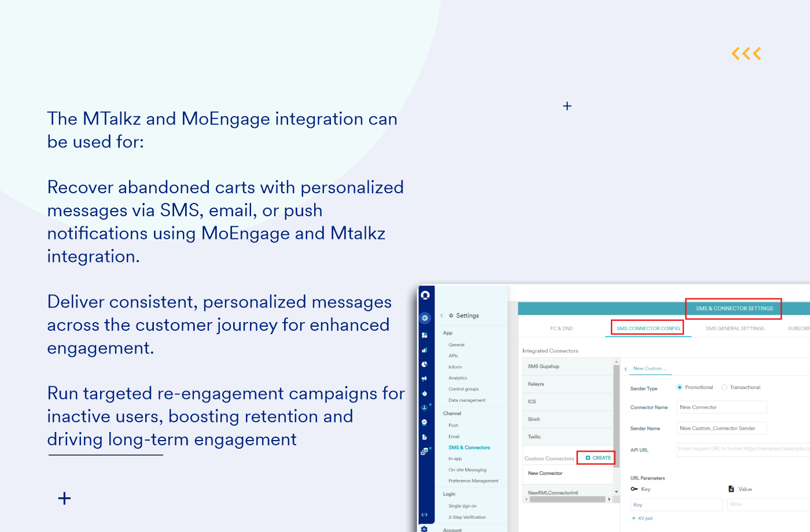The height and width of the screenshot is (532, 810).
Task: Click the key icon in URL Parameters
Action: tap(634, 489)
